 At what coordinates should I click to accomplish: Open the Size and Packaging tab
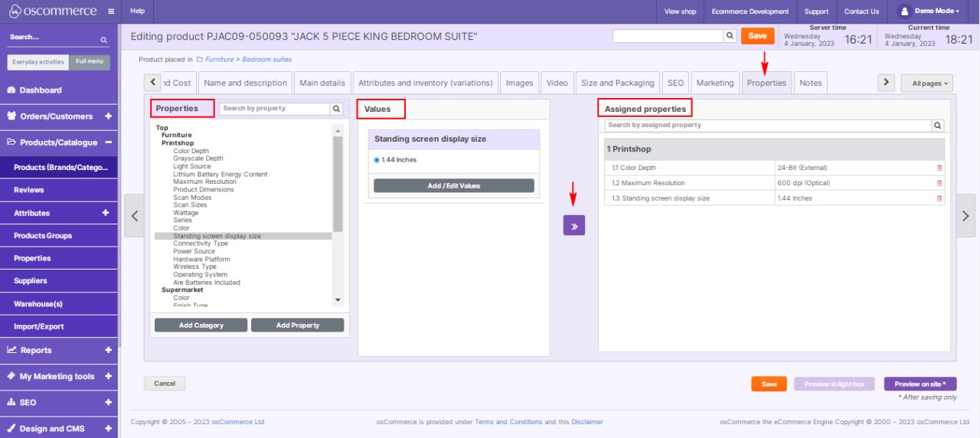[x=617, y=83]
